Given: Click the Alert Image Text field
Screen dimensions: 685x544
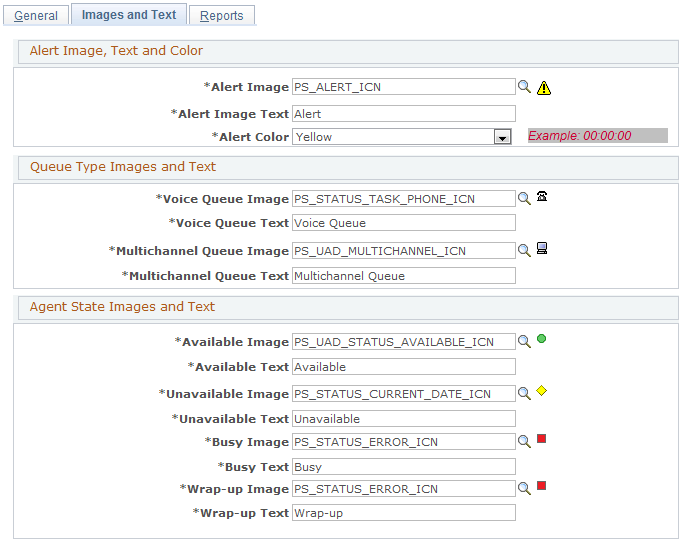Looking at the screenshot, I should tap(404, 114).
